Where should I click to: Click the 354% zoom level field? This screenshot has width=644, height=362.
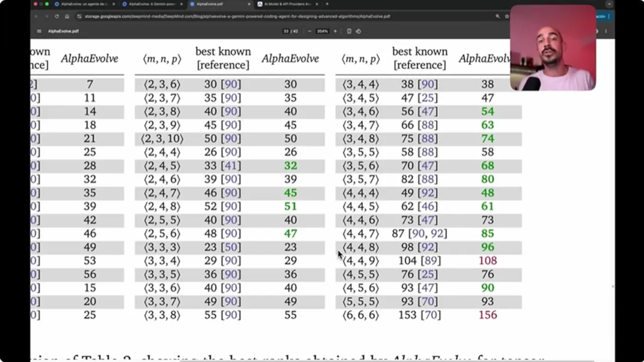pyautogui.click(x=322, y=31)
